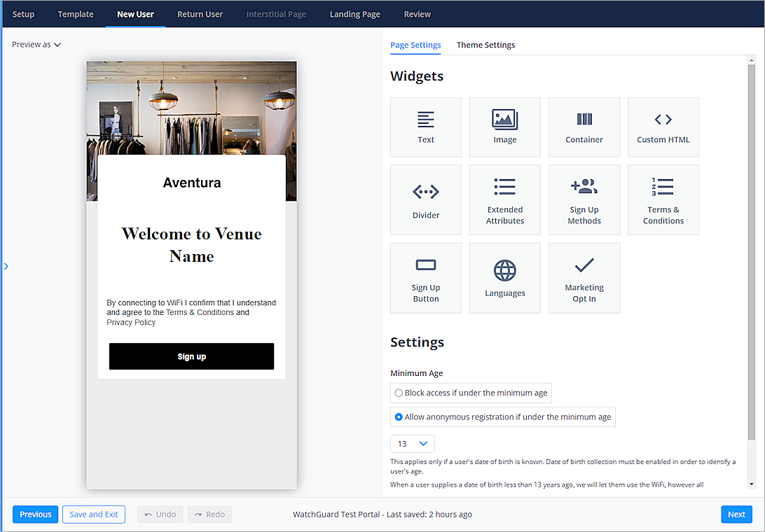The image size is (765, 532).
Task: Add the Extended Attributes widget
Action: point(504,199)
